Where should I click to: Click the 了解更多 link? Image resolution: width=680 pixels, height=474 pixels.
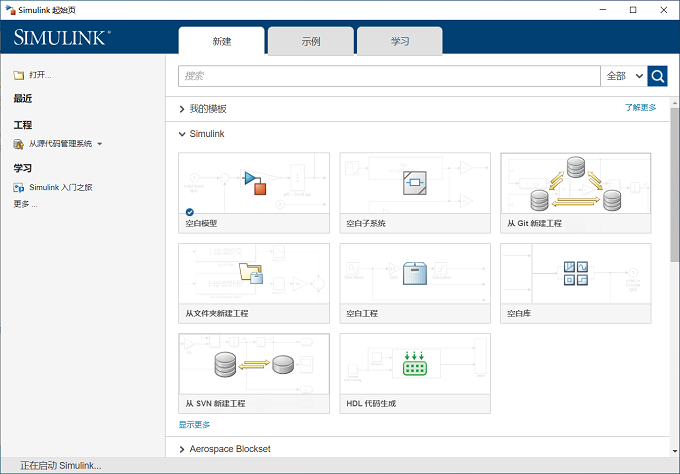point(641,108)
